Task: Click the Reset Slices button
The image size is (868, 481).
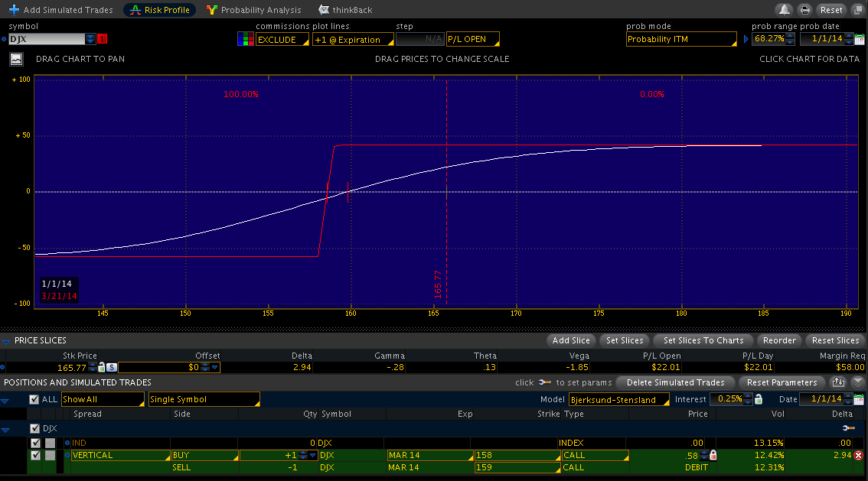Action: 835,340
